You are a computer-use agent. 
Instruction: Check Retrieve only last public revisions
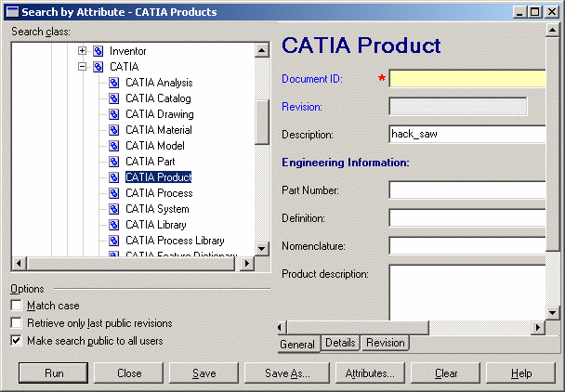coord(16,323)
